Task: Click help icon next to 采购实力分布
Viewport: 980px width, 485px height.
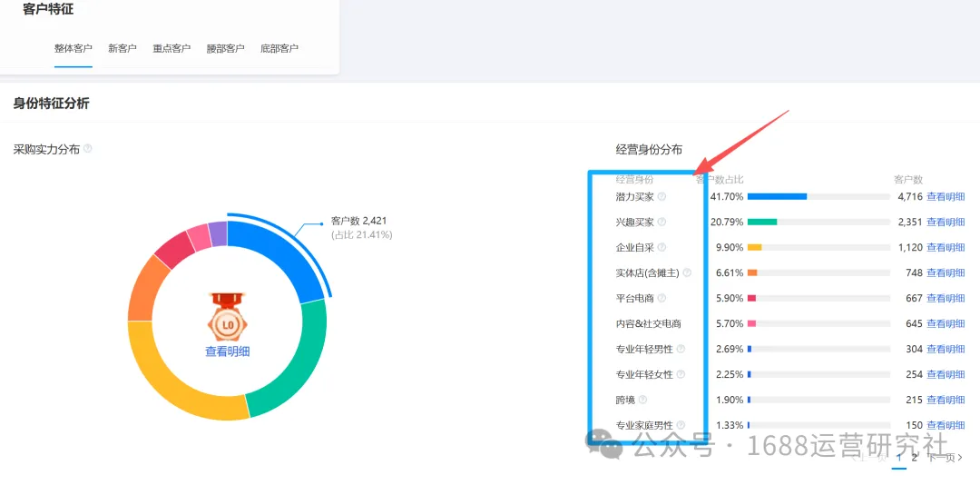Action: point(88,149)
